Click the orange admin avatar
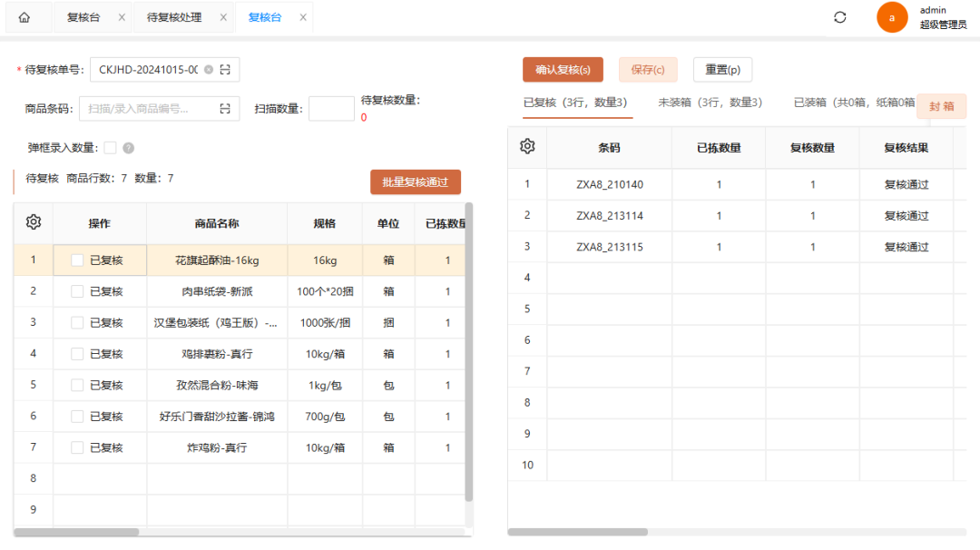This screenshot has height=550, width=980. tap(892, 17)
